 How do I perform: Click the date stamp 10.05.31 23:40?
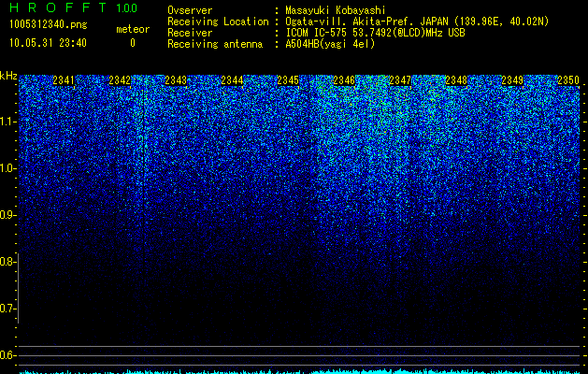coord(48,43)
